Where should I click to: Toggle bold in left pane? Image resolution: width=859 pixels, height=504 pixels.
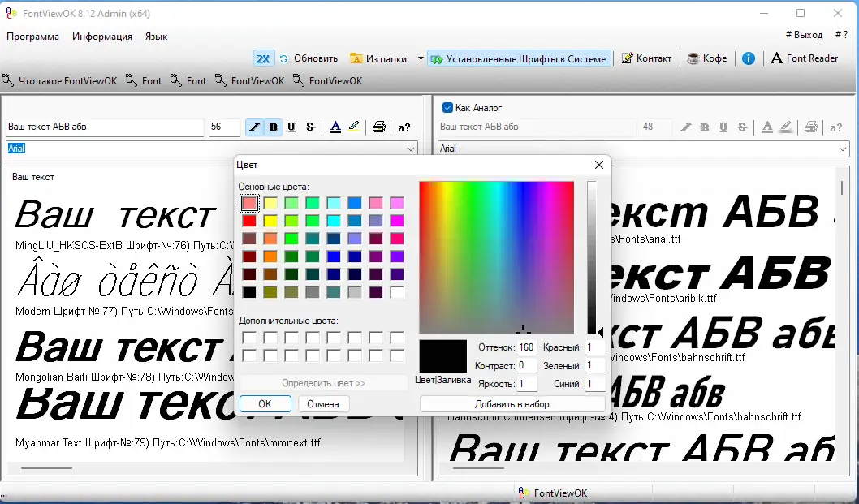273,127
